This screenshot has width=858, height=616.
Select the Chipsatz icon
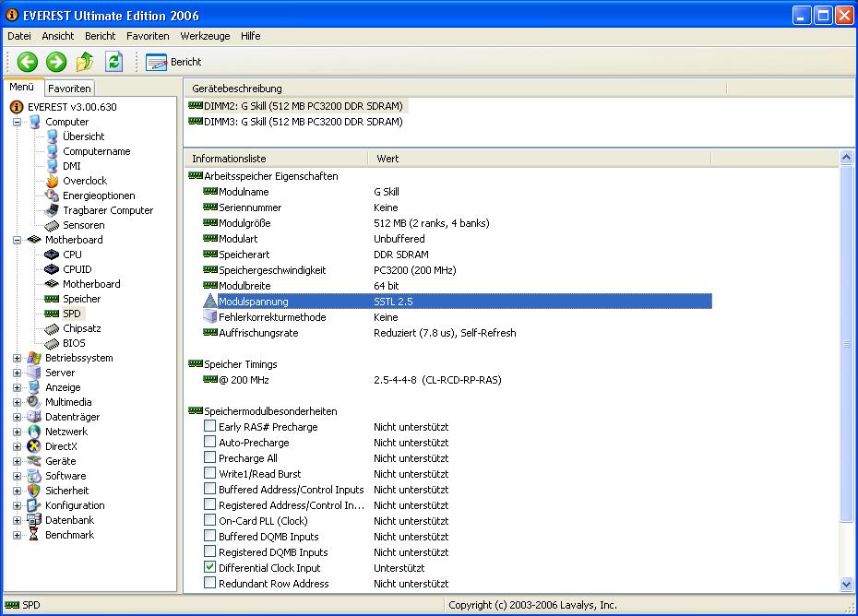52,328
